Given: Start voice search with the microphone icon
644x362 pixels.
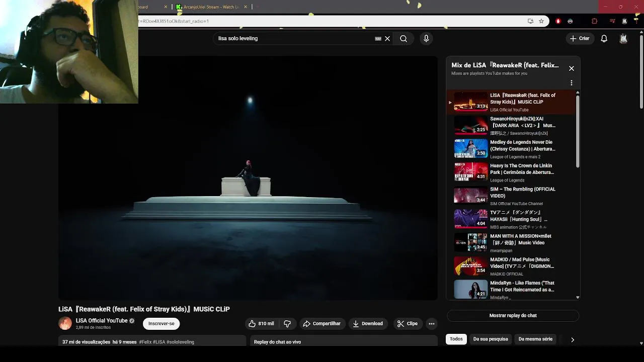Looking at the screenshot, I should [426, 39].
